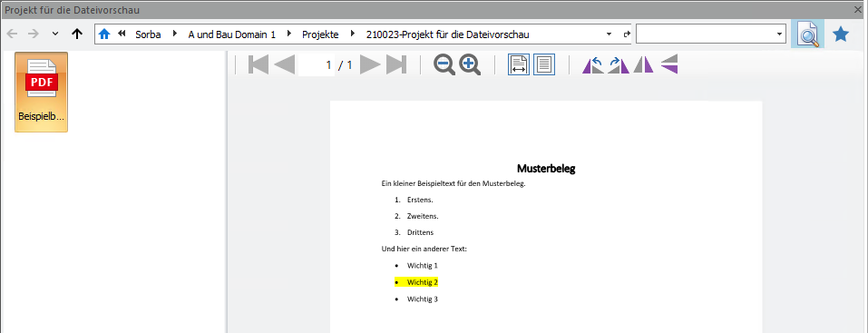Screen dimensions: 868x333
Task: Rotate the page counterclockwise
Action: tap(593, 64)
